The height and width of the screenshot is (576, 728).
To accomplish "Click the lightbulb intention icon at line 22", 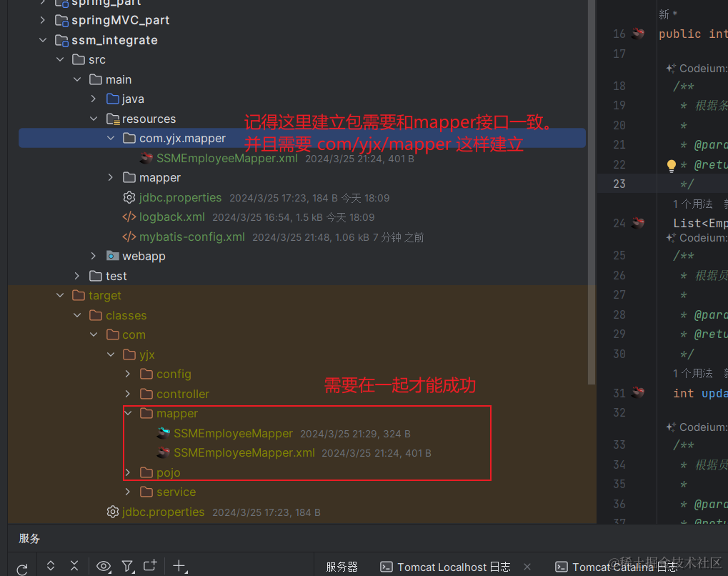I will click(671, 166).
